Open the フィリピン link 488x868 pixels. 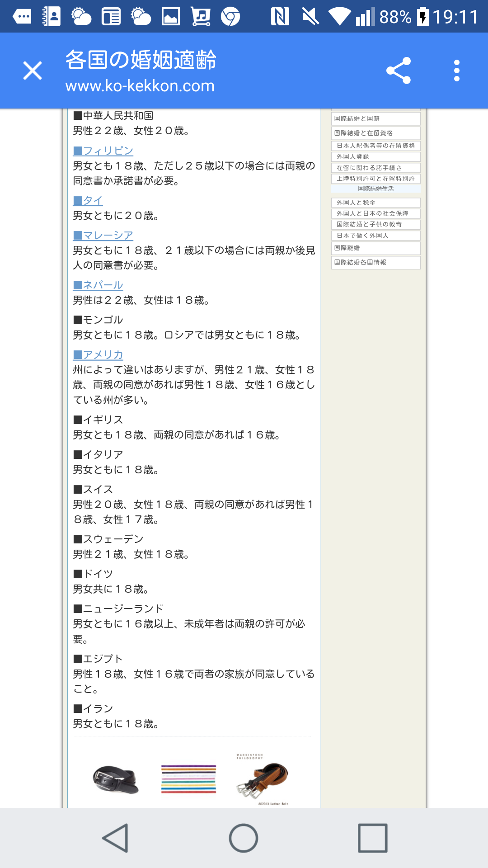103,151
